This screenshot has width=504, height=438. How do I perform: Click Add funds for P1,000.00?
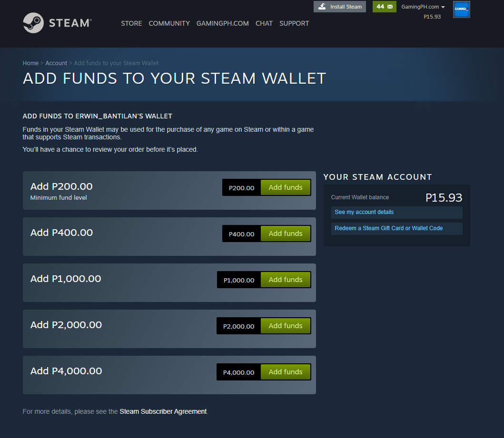[286, 280]
